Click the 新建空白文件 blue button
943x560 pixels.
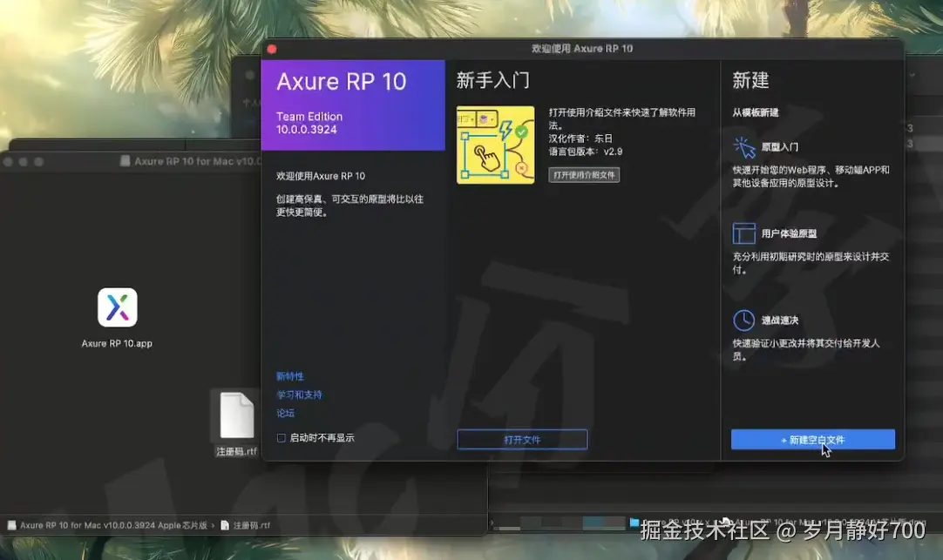tap(811, 439)
